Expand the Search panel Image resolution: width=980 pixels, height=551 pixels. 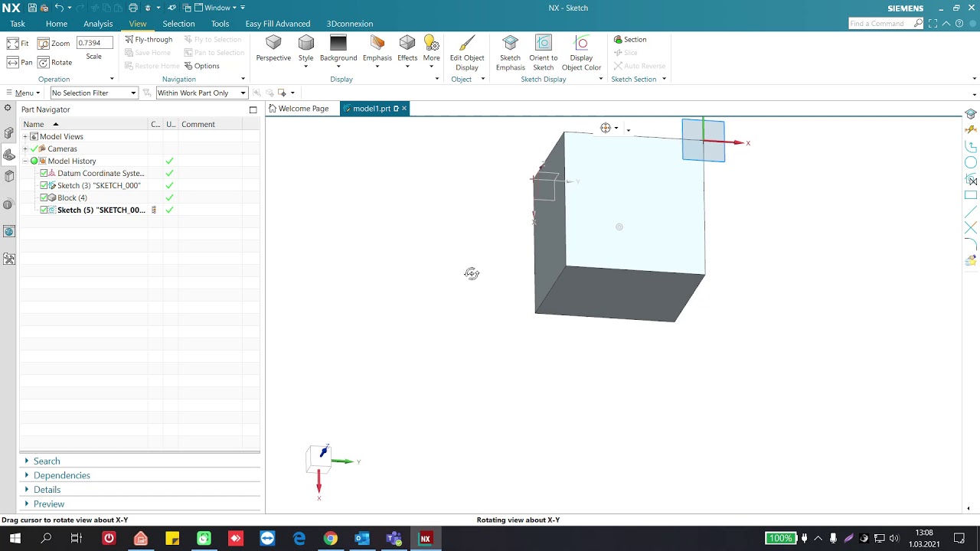(x=46, y=461)
